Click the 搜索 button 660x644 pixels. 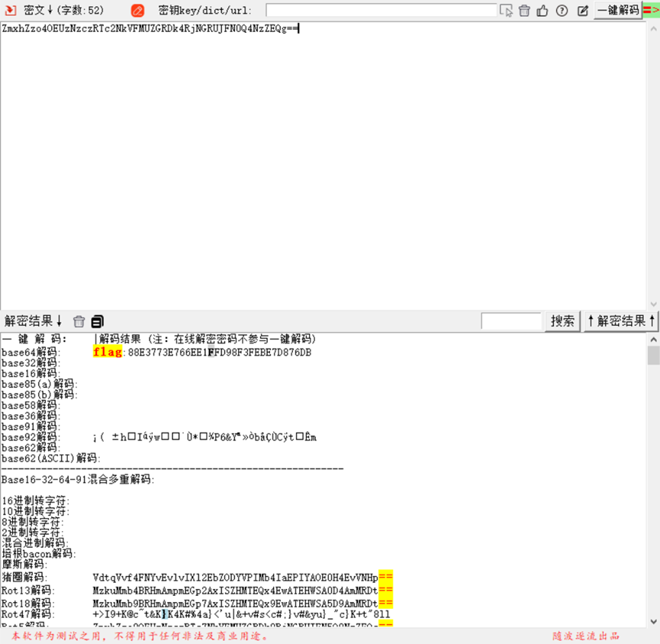click(562, 321)
